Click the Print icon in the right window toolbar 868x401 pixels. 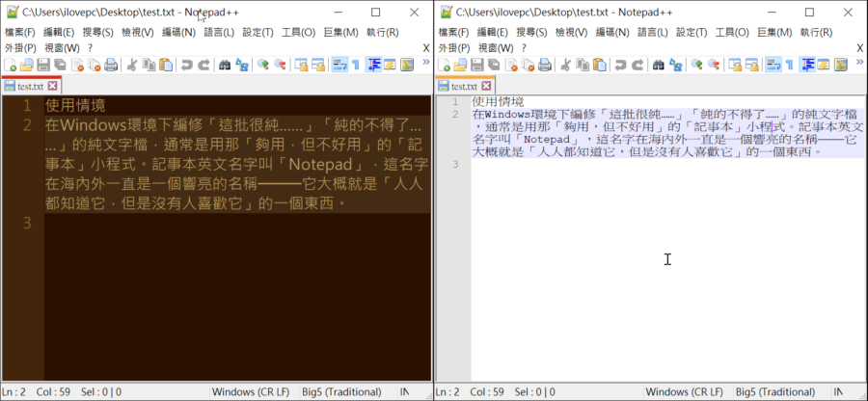tap(545, 66)
